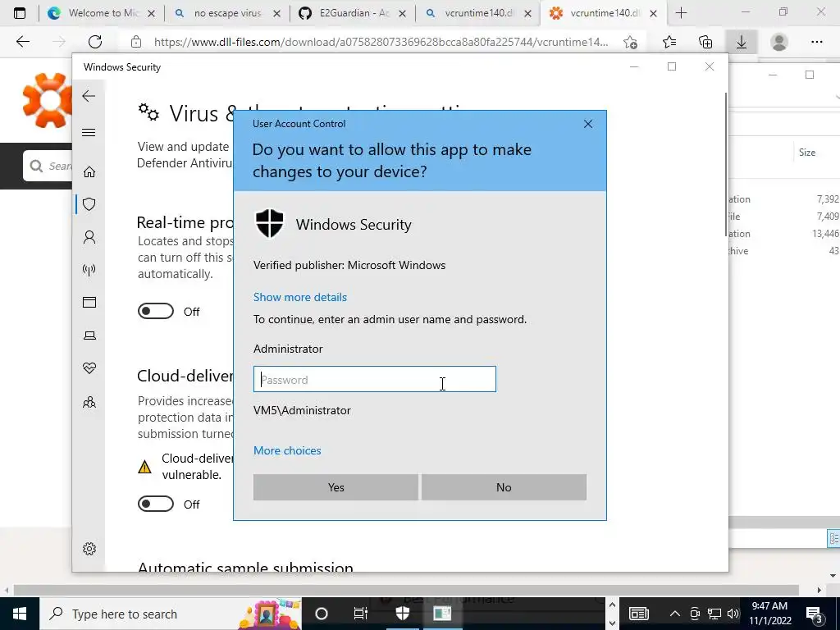
Task: Close the E2Guardian tab
Action: coord(402,14)
